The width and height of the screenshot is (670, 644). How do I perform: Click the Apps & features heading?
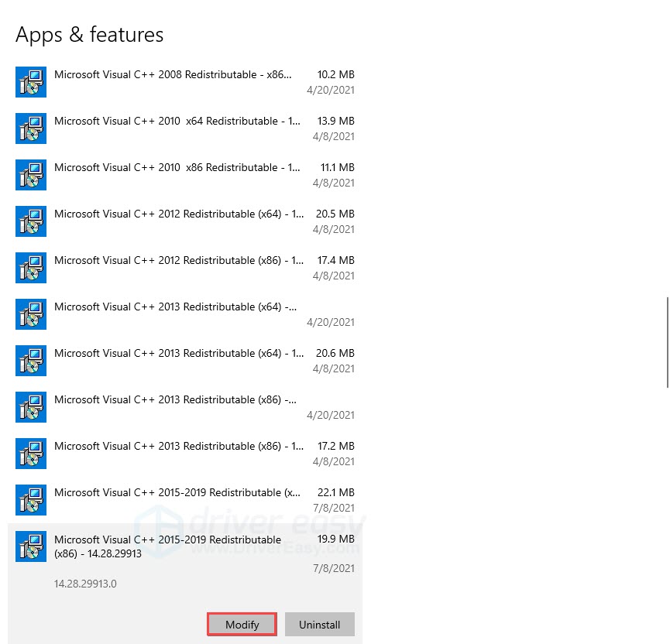(89, 34)
